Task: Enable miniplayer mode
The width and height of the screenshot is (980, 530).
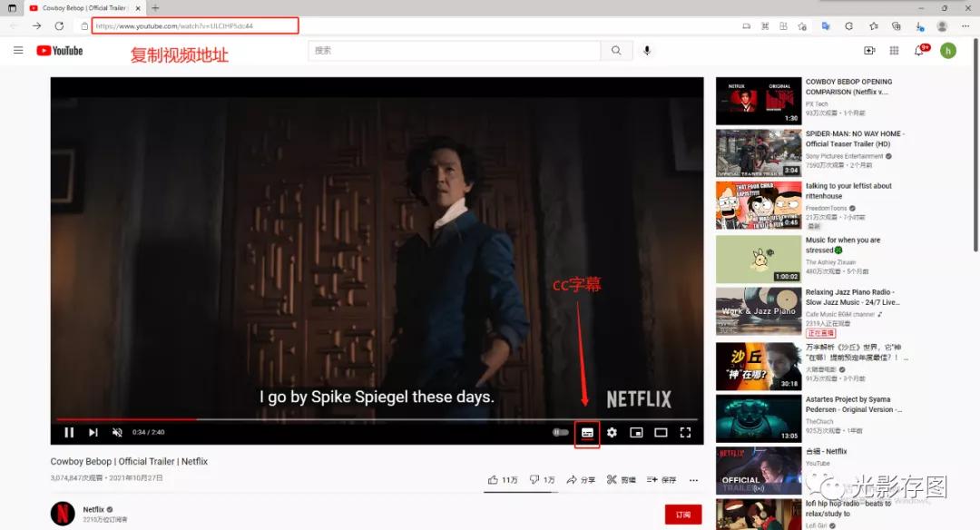Action: click(x=636, y=433)
